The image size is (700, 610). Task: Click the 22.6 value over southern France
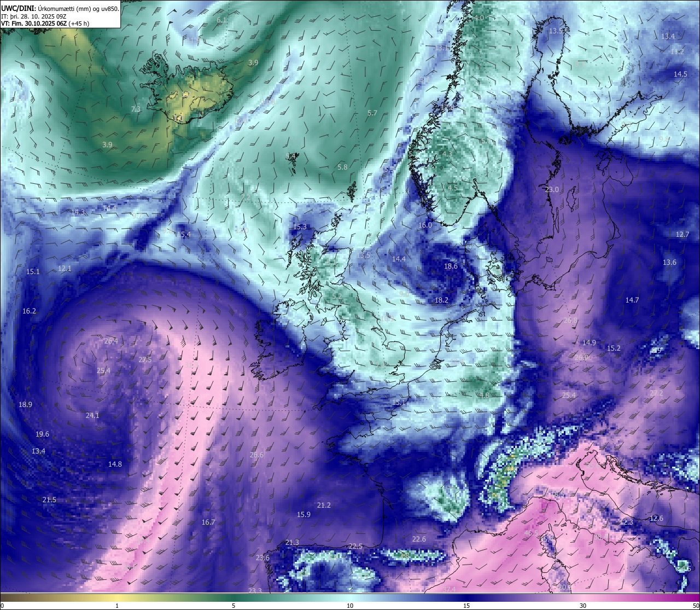pos(419,539)
